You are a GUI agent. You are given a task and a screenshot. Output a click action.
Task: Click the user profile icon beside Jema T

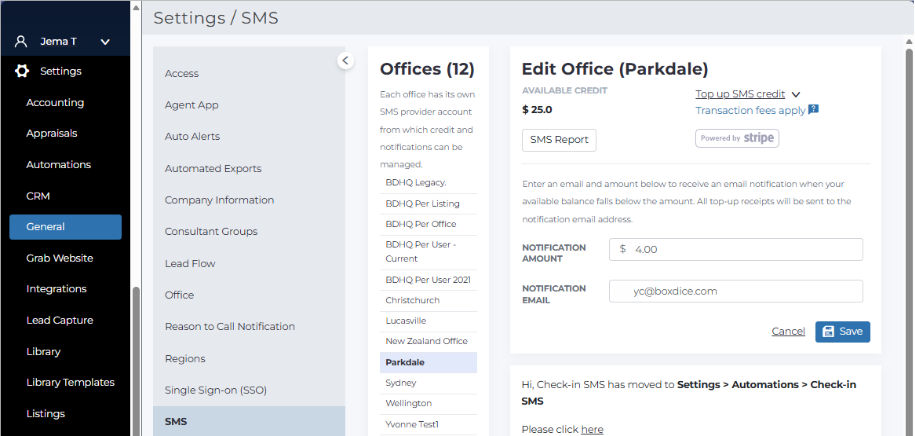[21, 41]
